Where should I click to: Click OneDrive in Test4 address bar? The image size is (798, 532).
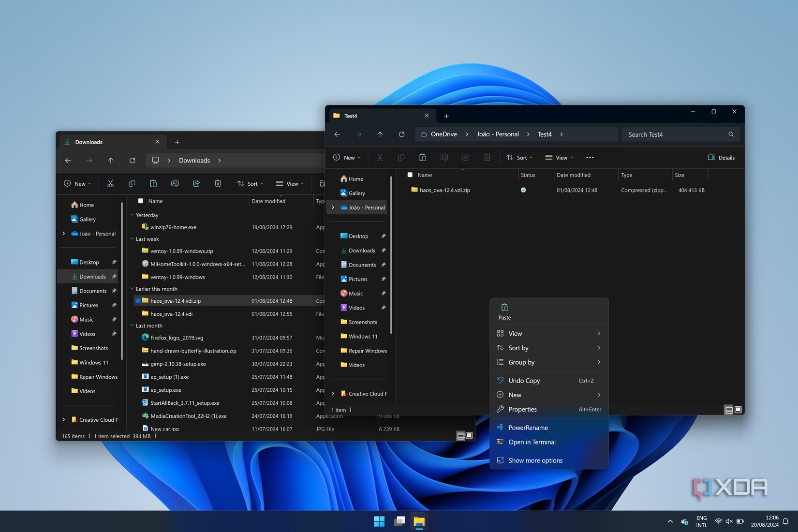(x=443, y=134)
